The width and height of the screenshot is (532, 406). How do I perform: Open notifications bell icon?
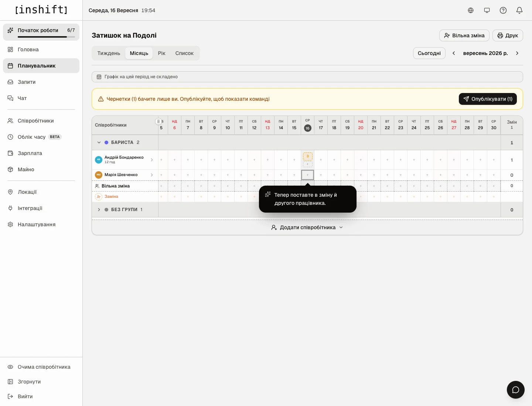pos(519,10)
